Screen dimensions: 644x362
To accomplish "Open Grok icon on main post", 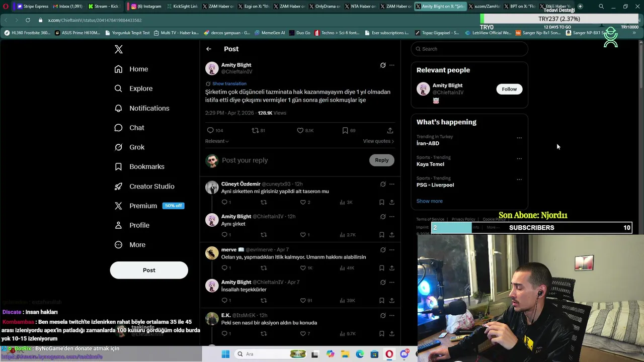I will click(383, 65).
